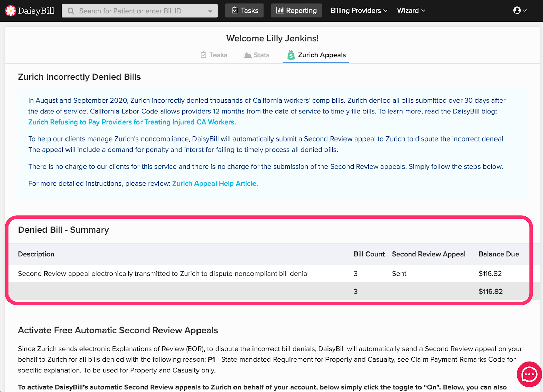543x392 pixels.
Task: Open the user account avatar menu
Action: click(520, 11)
